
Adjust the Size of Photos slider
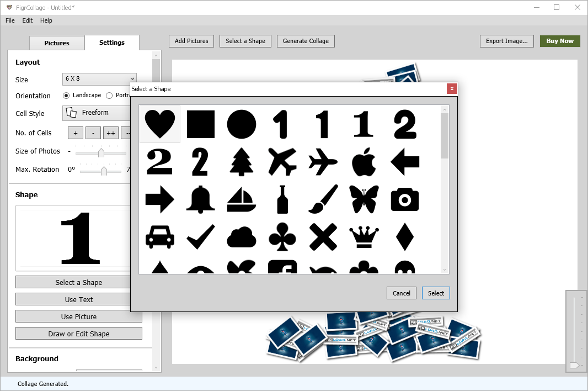coord(101,152)
